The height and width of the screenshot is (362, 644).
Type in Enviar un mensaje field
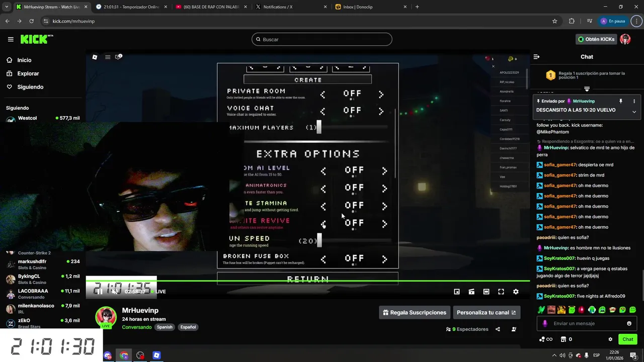pyautogui.click(x=587, y=323)
